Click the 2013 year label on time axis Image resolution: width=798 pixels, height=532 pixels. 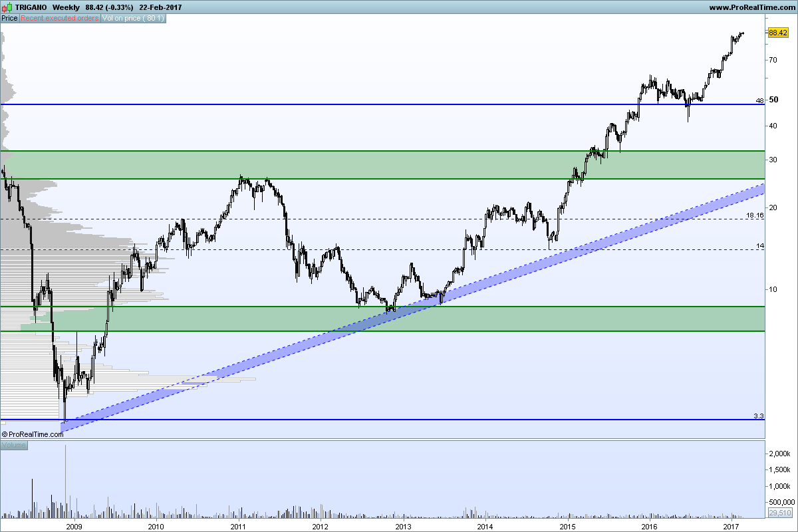(x=403, y=525)
